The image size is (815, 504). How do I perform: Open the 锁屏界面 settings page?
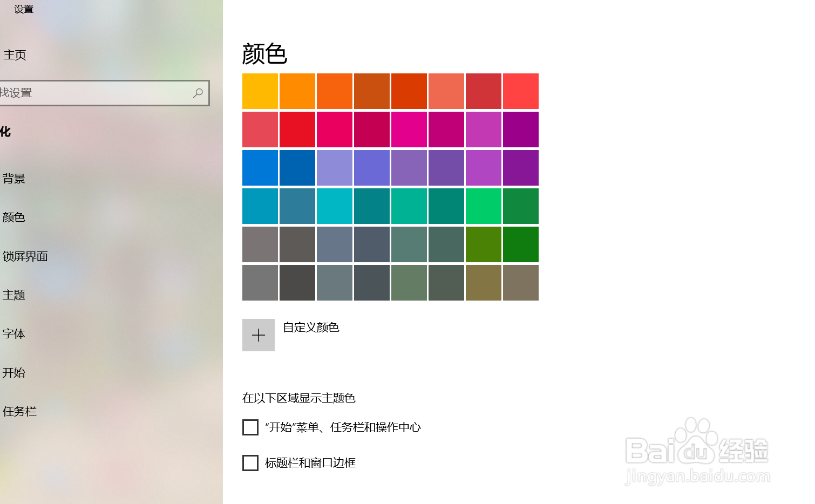(x=25, y=256)
